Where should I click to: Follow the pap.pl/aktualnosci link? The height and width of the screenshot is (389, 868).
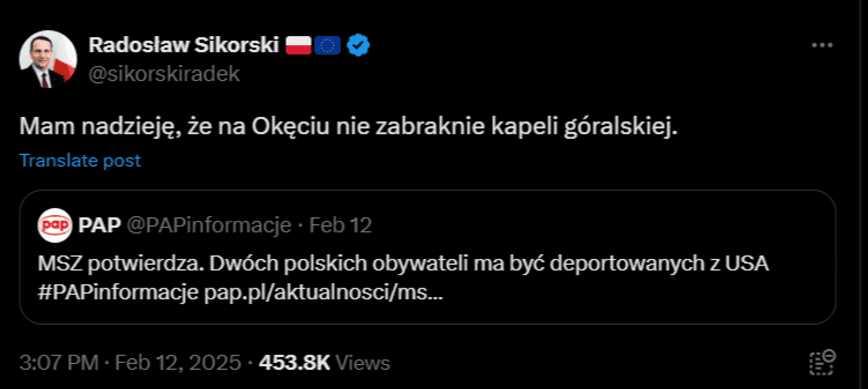tap(324, 292)
